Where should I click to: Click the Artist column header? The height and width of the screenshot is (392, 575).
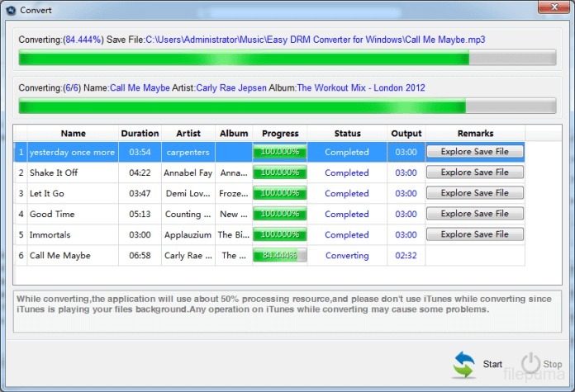(188, 133)
